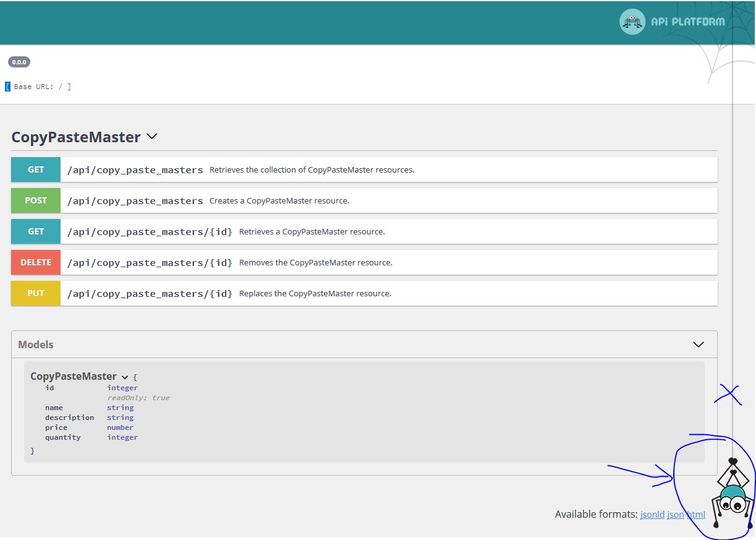Viewport: 756px width, 540px height.
Task: Click the red DELETE method badge
Action: point(36,262)
